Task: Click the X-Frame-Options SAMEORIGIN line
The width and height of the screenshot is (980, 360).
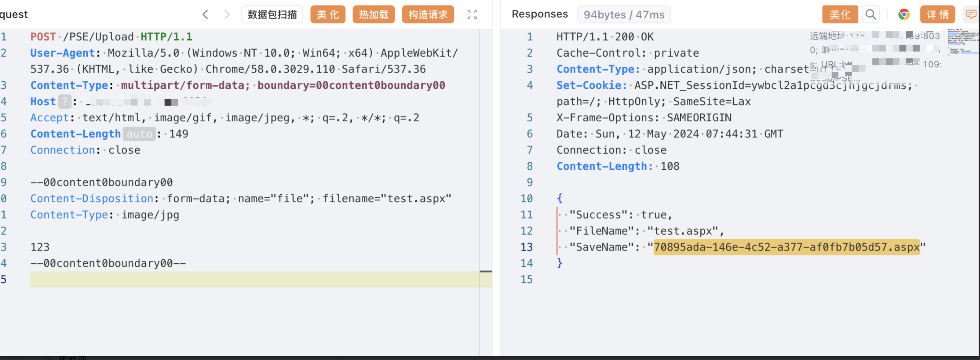Action: click(x=644, y=117)
